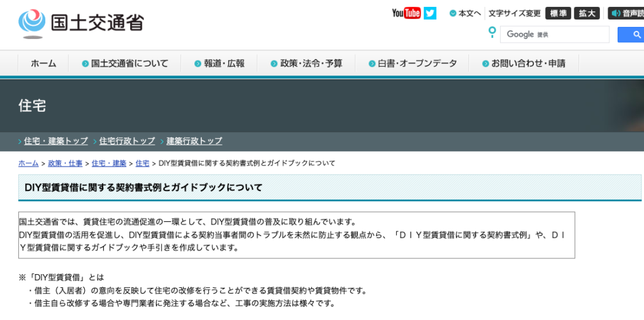Click breadcrumb ホーム link

click(x=28, y=163)
